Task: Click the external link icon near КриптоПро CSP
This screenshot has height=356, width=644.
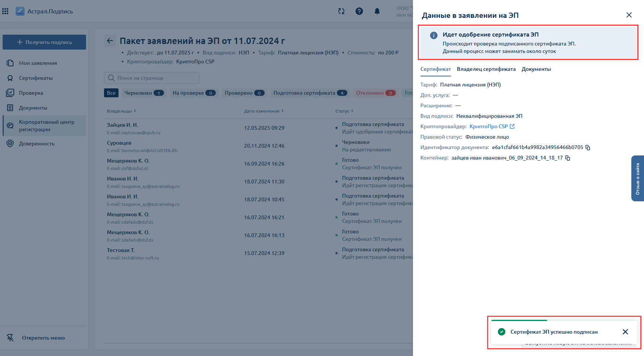Action: (x=512, y=126)
